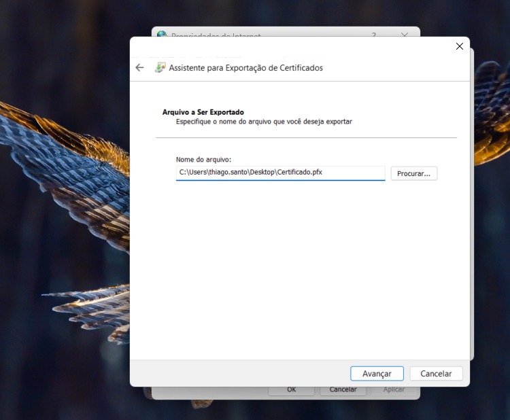Cancel the export wizard with Cancelar
Viewport: 510px width, 420px height.
[436, 374]
